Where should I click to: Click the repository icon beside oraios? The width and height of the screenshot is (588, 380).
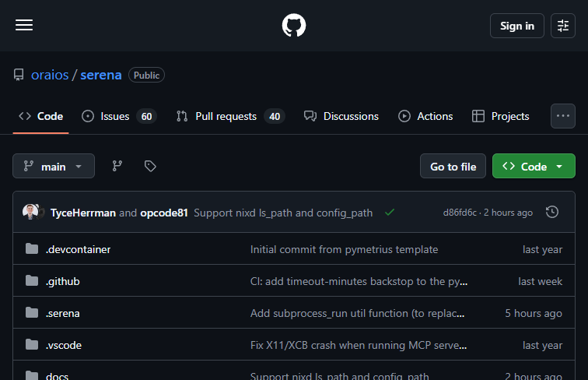(x=19, y=75)
